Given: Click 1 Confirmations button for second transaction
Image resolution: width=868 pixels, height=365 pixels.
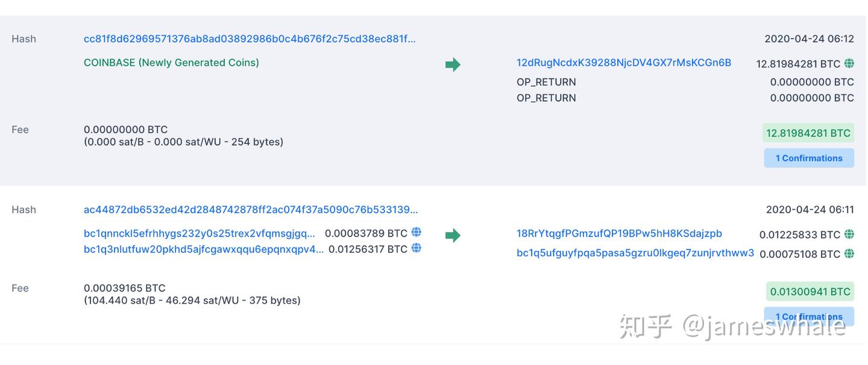Looking at the screenshot, I should pyautogui.click(x=809, y=316).
